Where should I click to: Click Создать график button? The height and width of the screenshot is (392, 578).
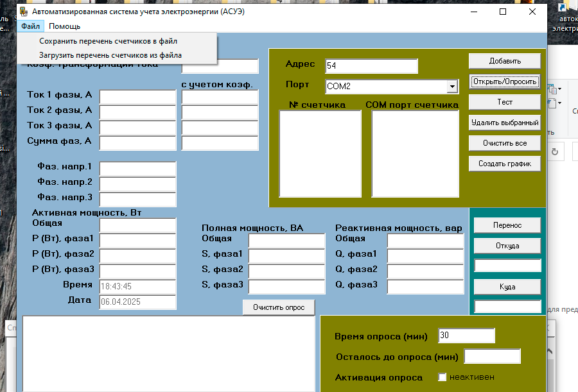(x=505, y=164)
